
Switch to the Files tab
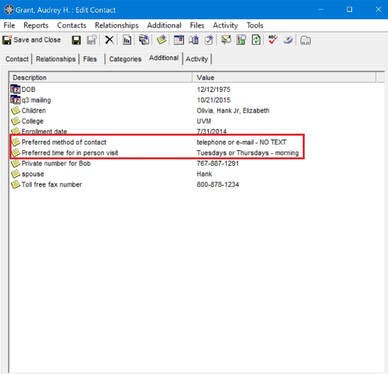[90, 59]
